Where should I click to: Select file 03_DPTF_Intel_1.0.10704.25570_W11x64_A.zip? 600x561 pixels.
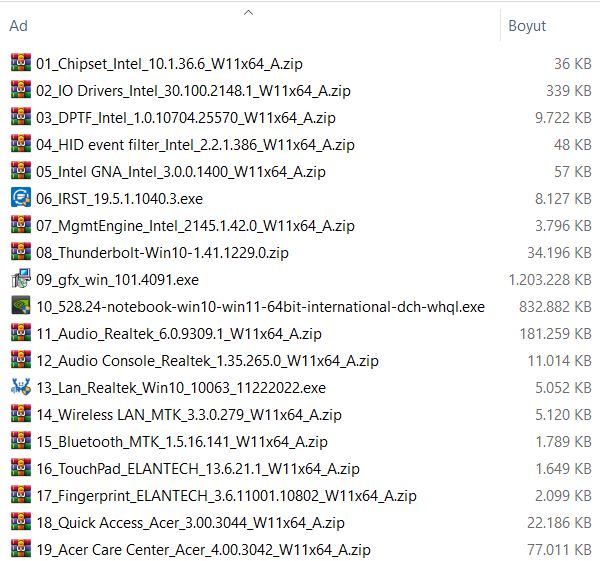186,117
